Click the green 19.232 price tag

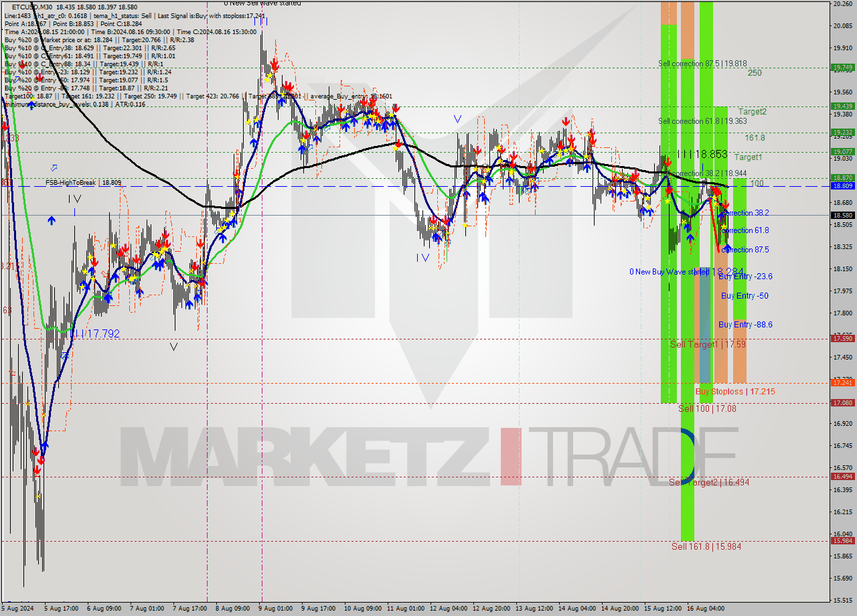(842, 133)
